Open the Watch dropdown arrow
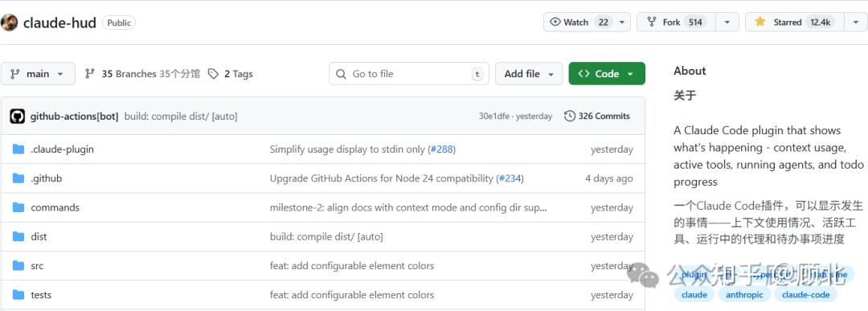Image resolution: width=868 pixels, height=311 pixels. pyautogui.click(x=622, y=23)
